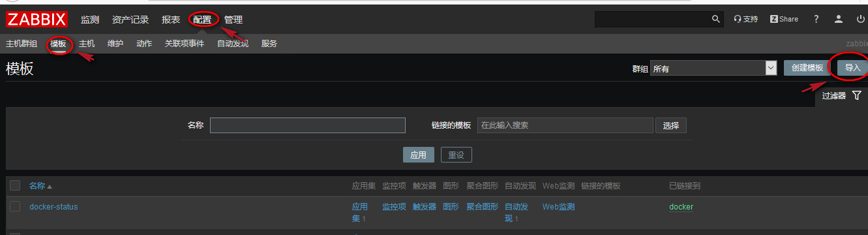Check the docker-status row checkbox
Screen dimensions: 868x235
point(15,206)
